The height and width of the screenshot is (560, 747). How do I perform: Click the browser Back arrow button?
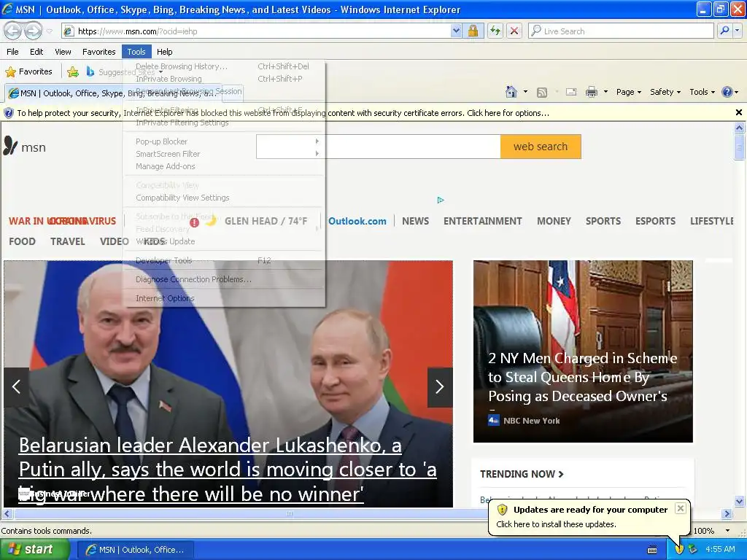tap(13, 31)
